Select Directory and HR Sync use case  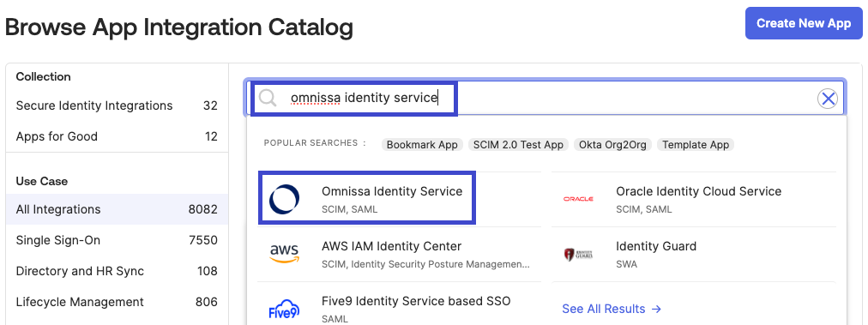point(117,271)
